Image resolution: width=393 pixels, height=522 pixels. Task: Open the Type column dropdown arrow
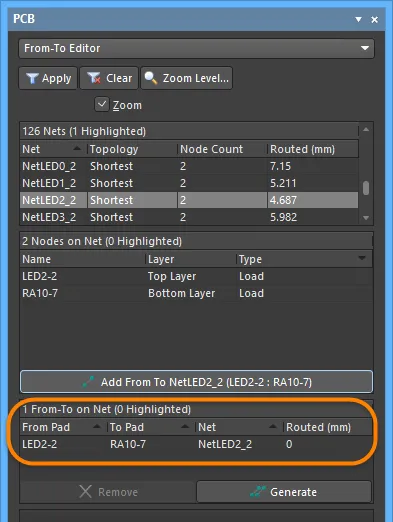pyautogui.click(x=362, y=258)
